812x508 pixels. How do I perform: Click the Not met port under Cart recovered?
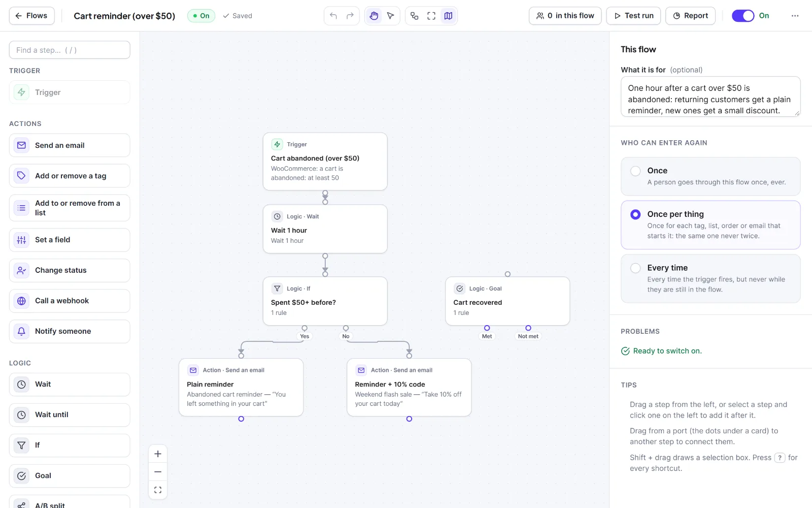point(528,328)
